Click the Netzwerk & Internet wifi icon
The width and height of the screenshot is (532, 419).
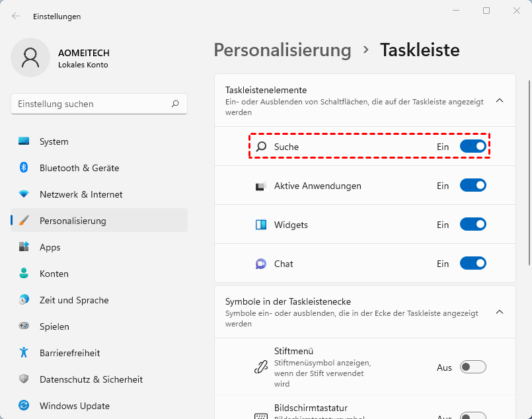point(24,194)
